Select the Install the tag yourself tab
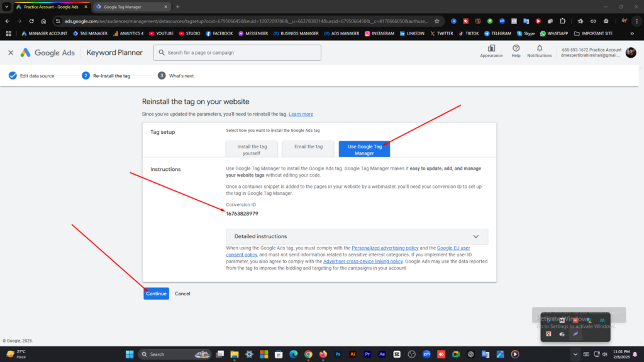644x362 pixels. click(252, 150)
